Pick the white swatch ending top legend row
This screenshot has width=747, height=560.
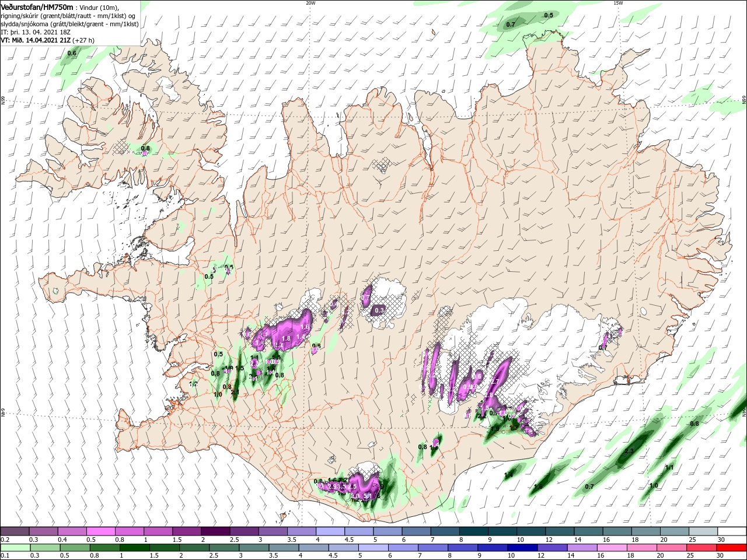click(x=731, y=531)
